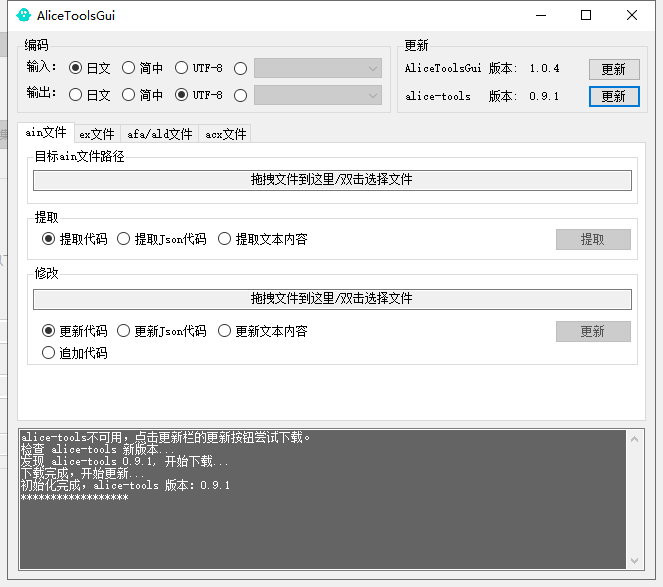
Task: Switch to the ain文件 tab
Action: (x=46, y=133)
